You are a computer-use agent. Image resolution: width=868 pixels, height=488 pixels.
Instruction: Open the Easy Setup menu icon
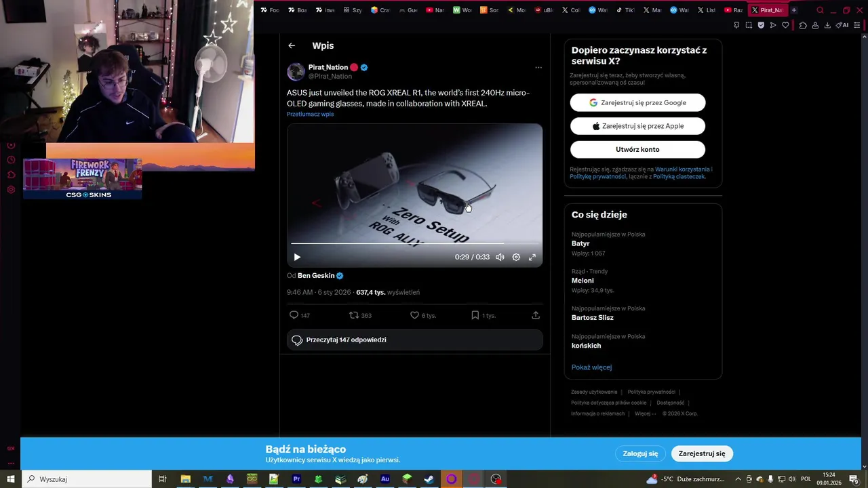(857, 25)
